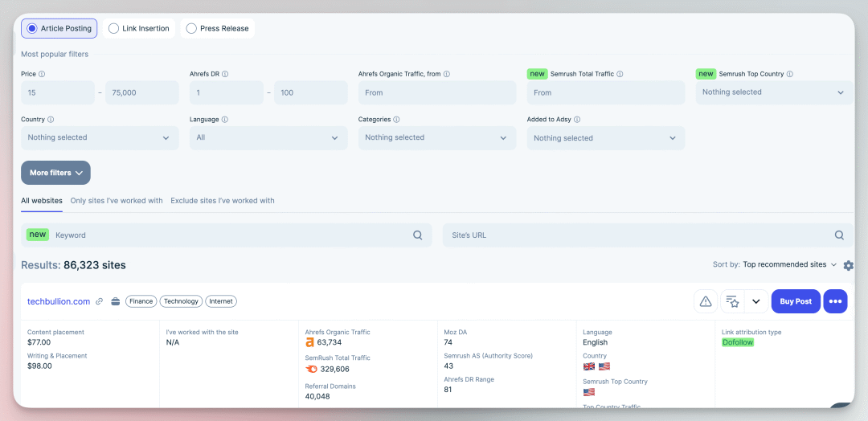Click the US flag under Semrush Top Country
This screenshot has height=421, width=868.
(588, 392)
